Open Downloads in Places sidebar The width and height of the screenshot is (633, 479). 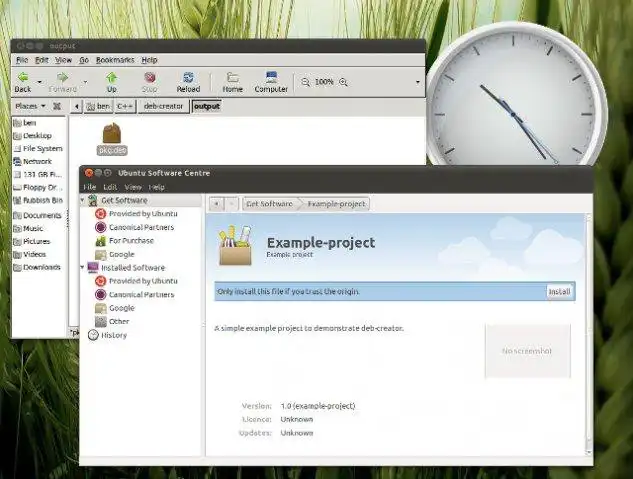click(x=39, y=267)
